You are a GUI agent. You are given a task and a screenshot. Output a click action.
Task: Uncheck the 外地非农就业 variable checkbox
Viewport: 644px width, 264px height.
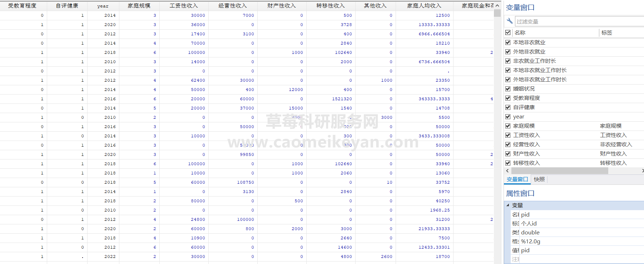508,52
